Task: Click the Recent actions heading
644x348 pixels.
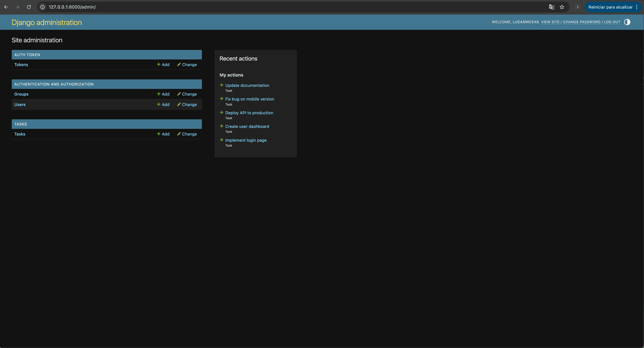Action: coord(238,59)
